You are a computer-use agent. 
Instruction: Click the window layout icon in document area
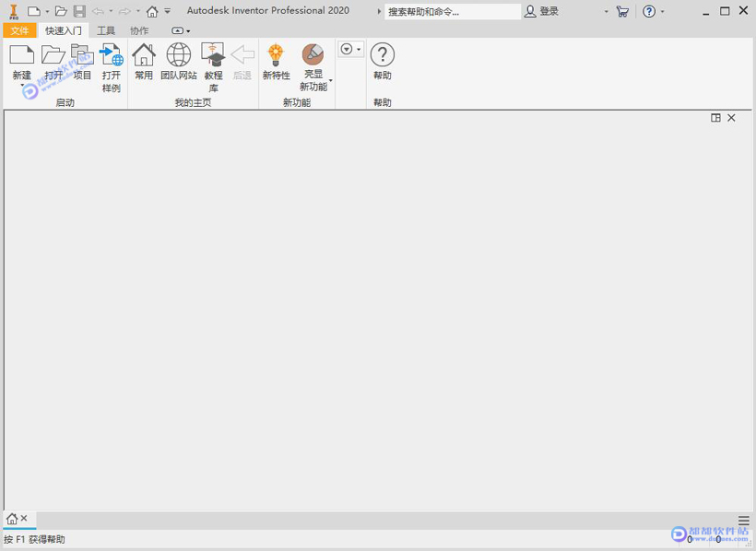point(715,118)
